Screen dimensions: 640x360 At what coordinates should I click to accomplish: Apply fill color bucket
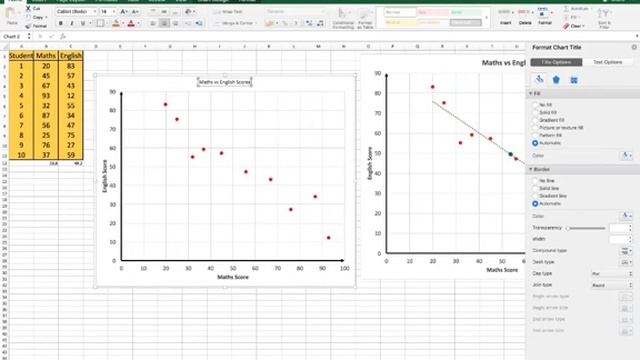pyautogui.click(x=116, y=24)
